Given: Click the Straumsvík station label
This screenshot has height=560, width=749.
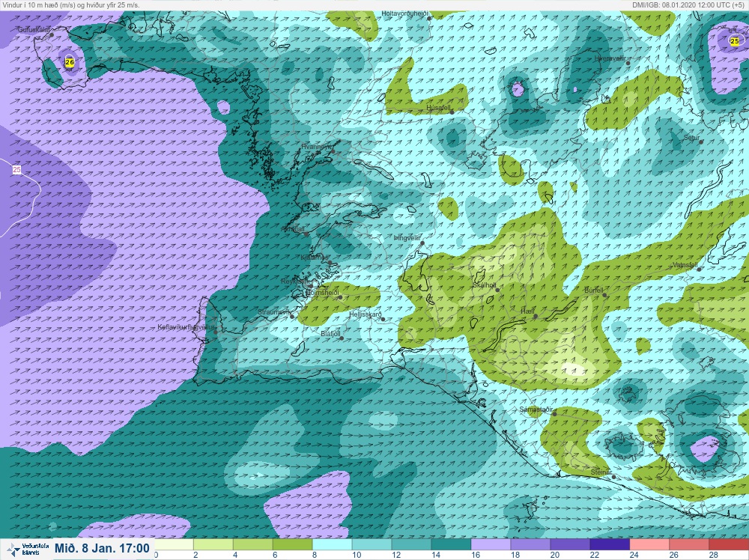Looking at the screenshot, I should pos(274,312).
